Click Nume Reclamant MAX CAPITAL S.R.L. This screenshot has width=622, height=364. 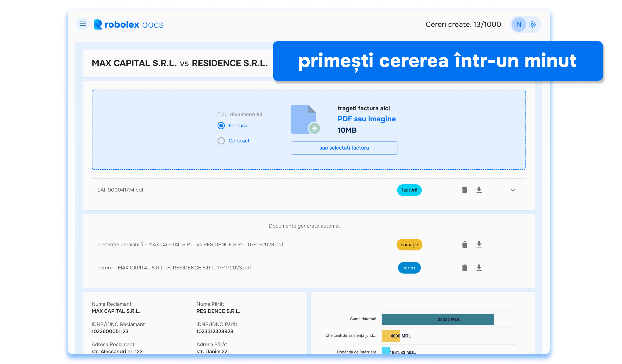116,311
